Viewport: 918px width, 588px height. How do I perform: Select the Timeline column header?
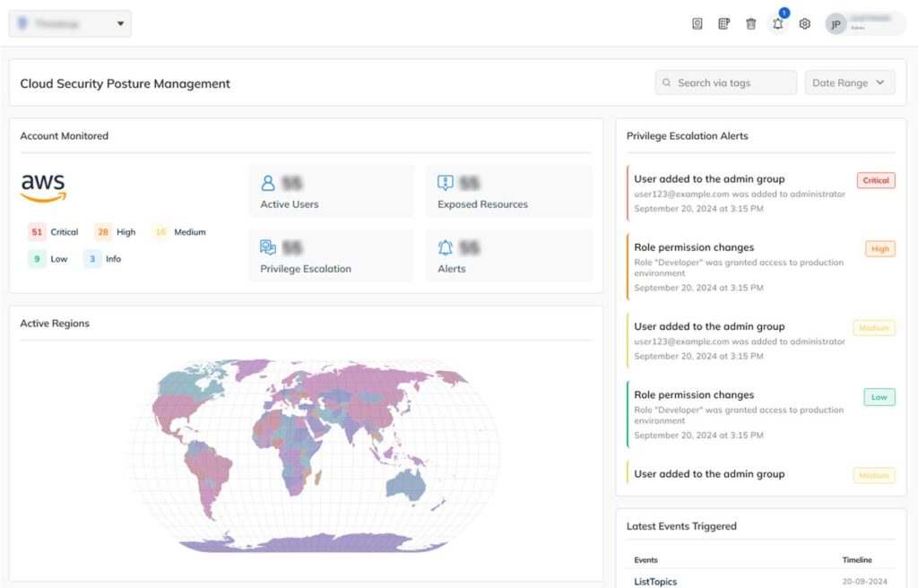tap(857, 559)
